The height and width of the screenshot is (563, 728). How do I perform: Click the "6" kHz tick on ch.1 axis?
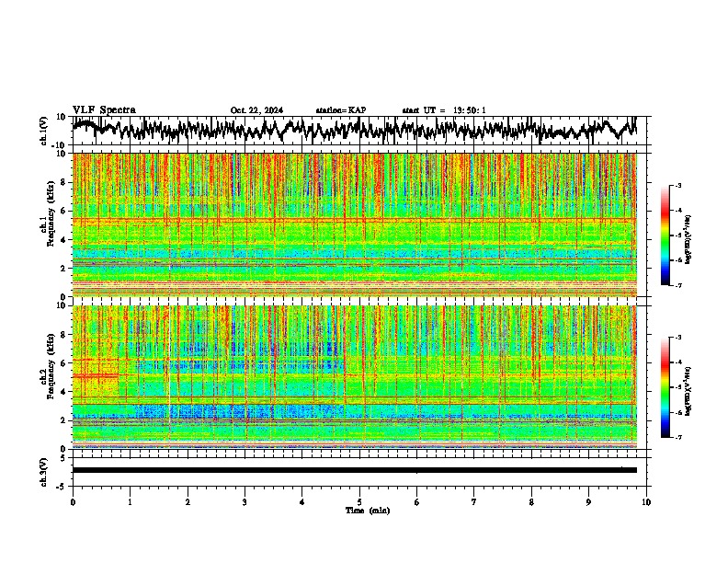click(63, 211)
